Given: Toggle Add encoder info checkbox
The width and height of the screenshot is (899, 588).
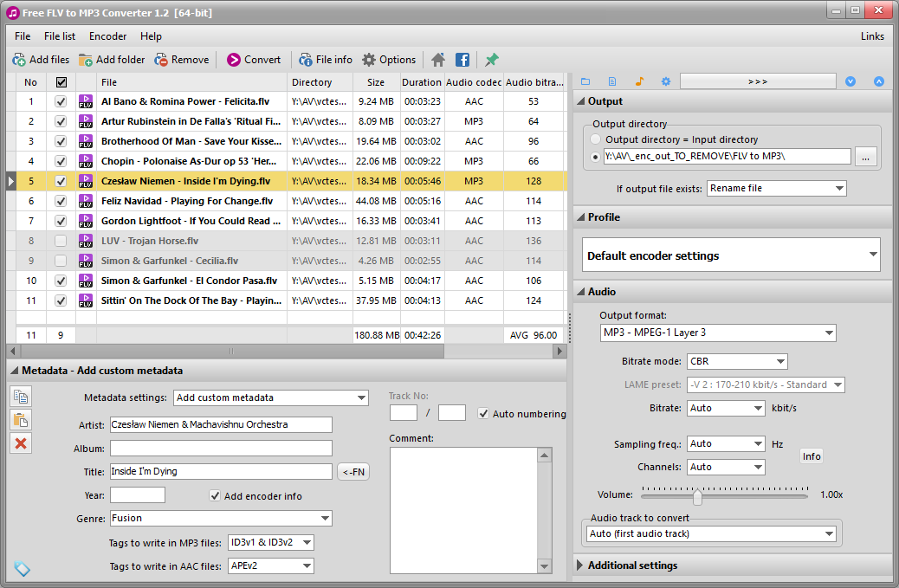Looking at the screenshot, I should click(x=215, y=495).
